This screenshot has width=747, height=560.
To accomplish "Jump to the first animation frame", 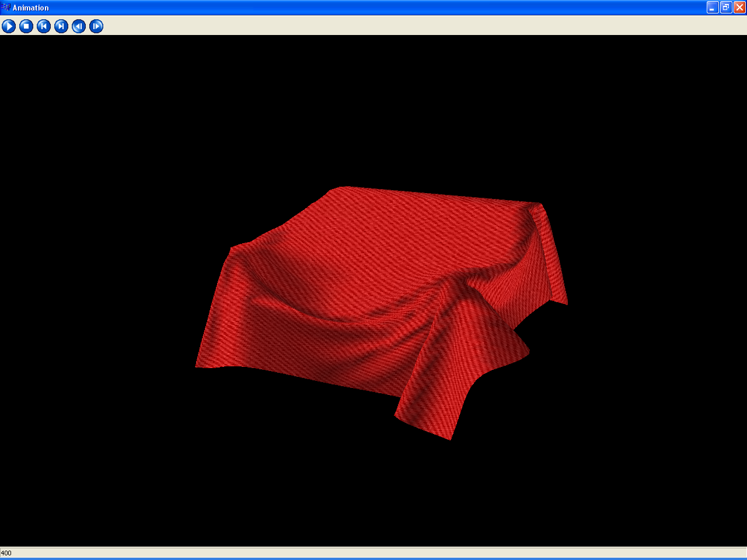I will tap(44, 26).
